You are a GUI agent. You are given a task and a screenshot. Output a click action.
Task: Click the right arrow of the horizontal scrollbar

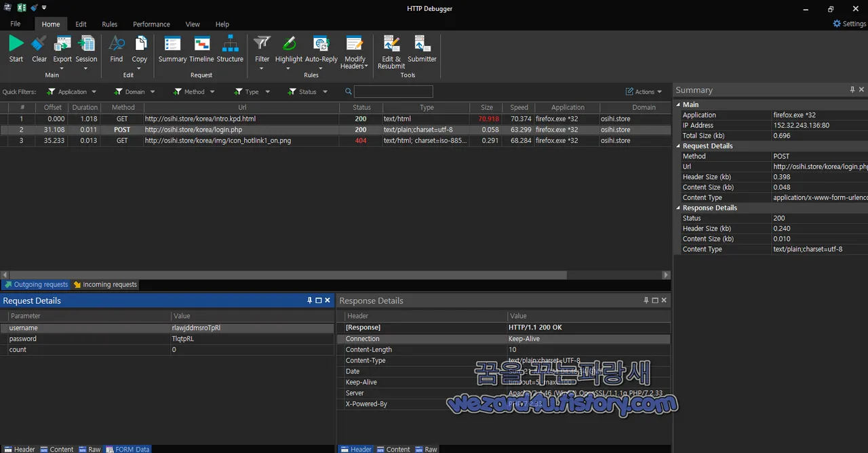click(666, 275)
